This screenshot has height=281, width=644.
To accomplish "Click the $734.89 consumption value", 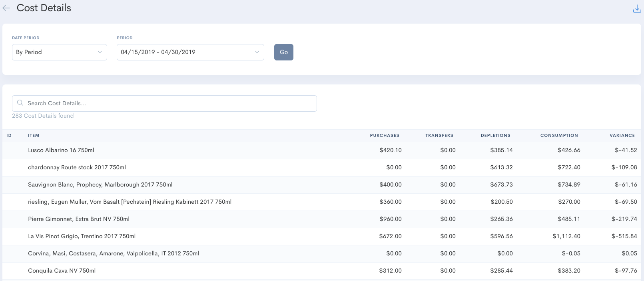I will [569, 185].
